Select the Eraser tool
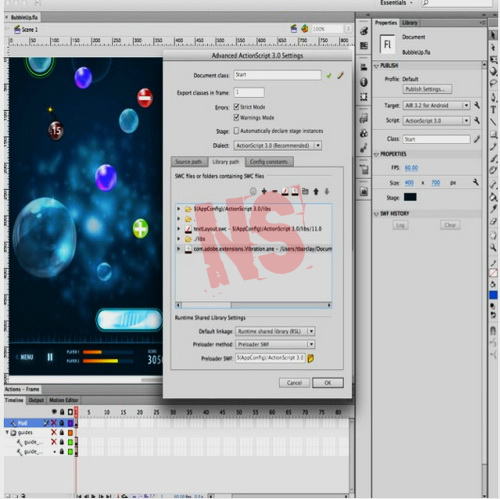The height and width of the screenshot is (499, 500). point(493,221)
